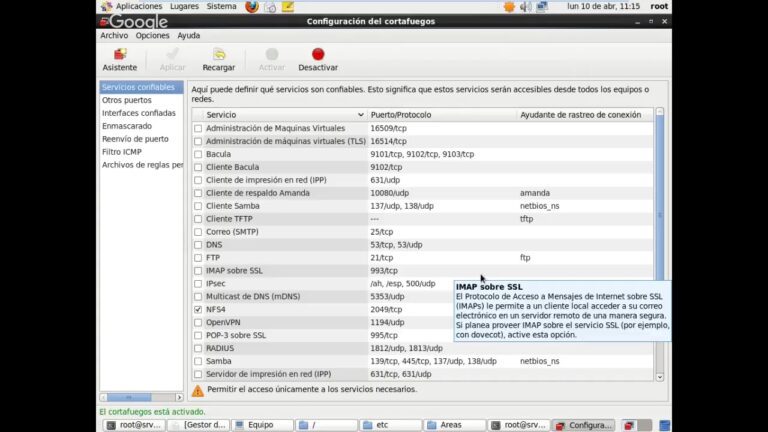This screenshot has height=432, width=768.
Task: Sort by the Servicio column header
Action: (x=285, y=115)
